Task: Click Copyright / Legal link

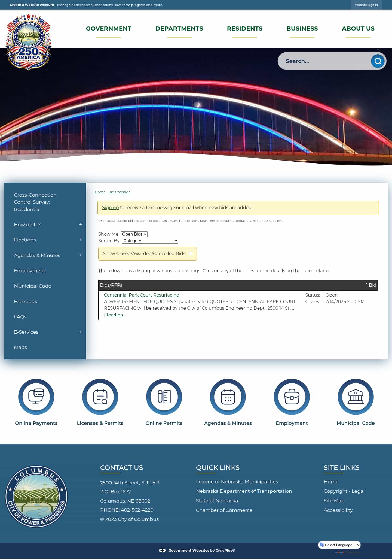Action: tap(344, 491)
